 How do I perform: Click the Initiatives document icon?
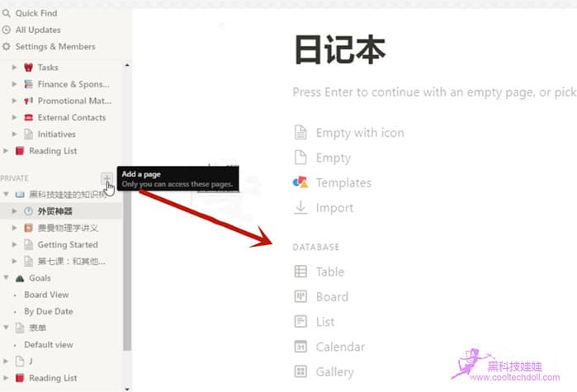click(x=28, y=135)
